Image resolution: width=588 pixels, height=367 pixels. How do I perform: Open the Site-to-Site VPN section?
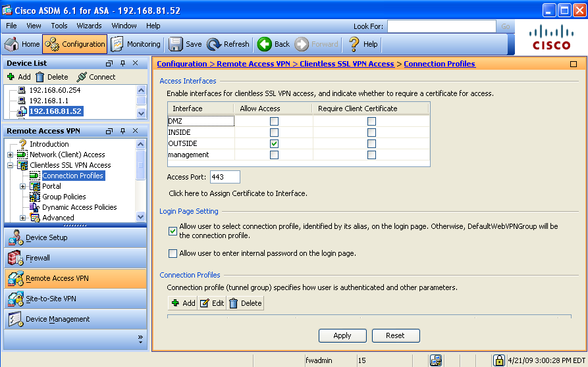pos(75,299)
